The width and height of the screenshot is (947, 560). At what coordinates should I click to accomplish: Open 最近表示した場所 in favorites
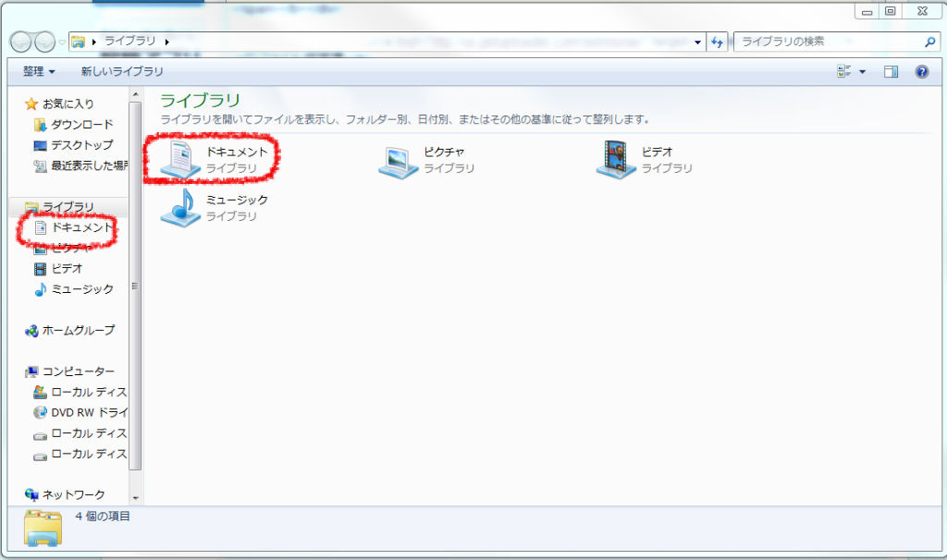[90, 165]
